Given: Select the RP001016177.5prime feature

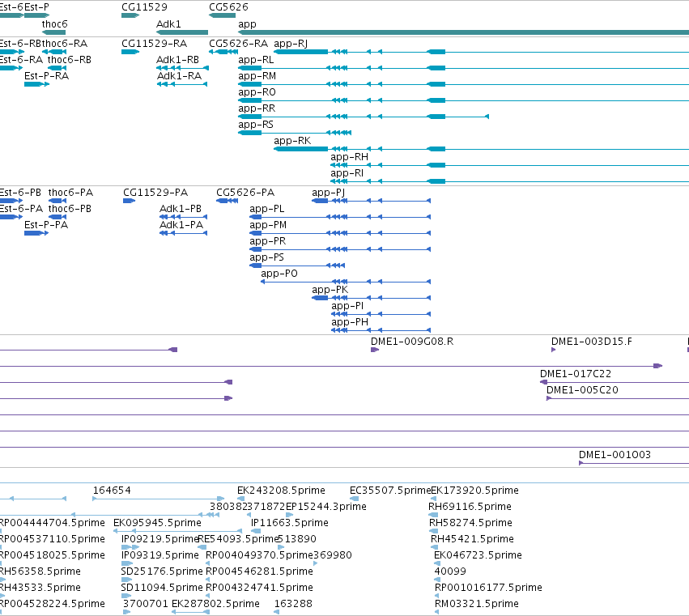Looking at the screenshot, I should click(x=488, y=588).
